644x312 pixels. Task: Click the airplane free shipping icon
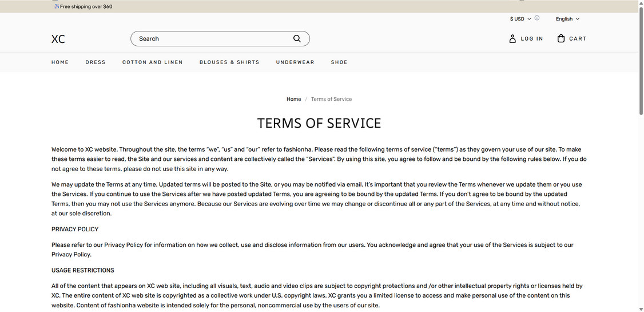click(x=56, y=6)
